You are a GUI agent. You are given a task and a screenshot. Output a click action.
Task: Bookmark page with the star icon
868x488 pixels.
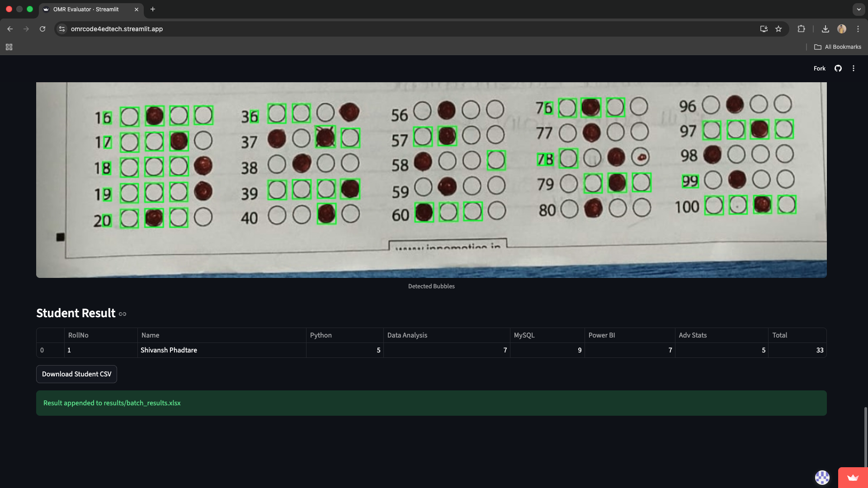[778, 29]
